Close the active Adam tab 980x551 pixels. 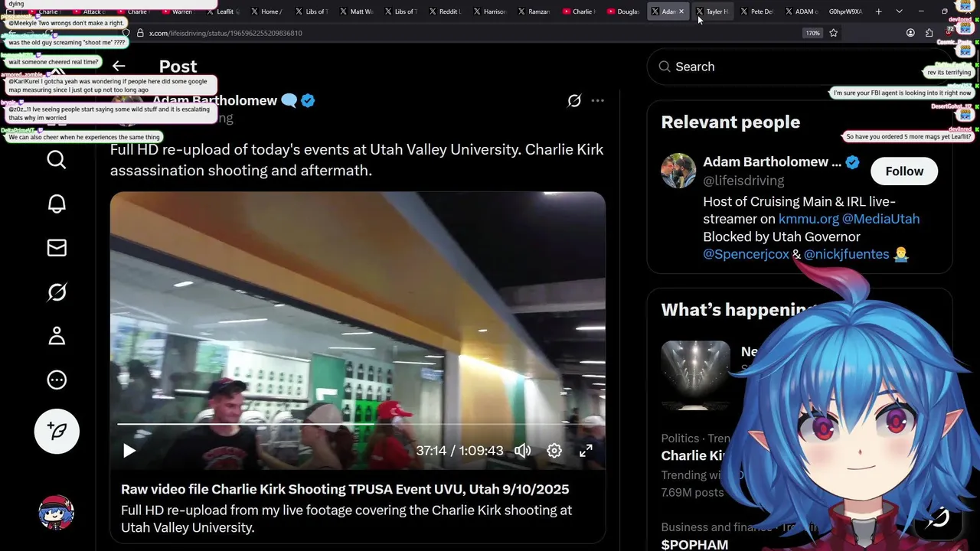681,11
